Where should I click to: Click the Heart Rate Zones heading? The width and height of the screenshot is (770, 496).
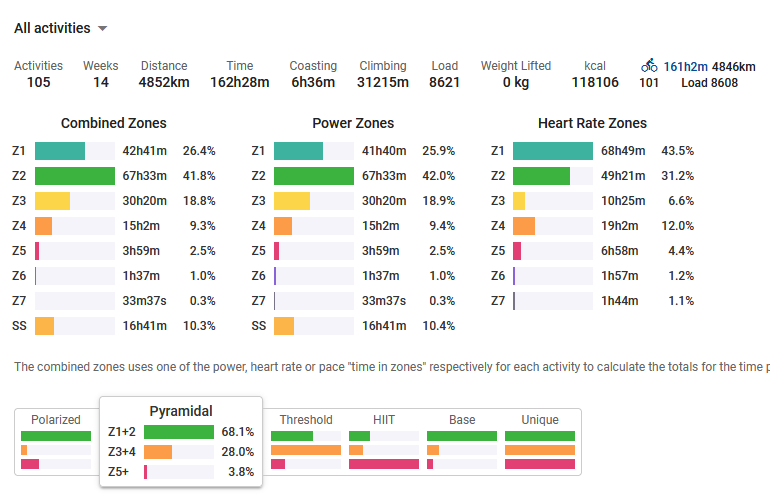pos(592,124)
